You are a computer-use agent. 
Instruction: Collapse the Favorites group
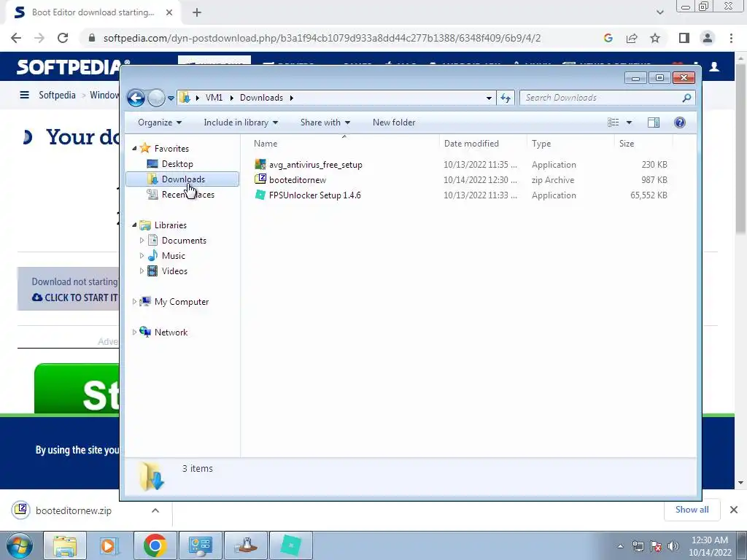134,149
